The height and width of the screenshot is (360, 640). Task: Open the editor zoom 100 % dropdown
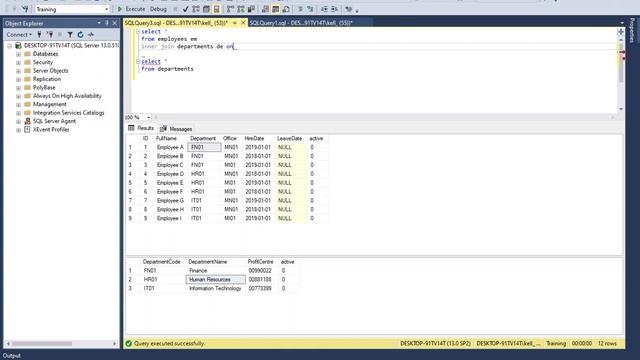(149, 117)
